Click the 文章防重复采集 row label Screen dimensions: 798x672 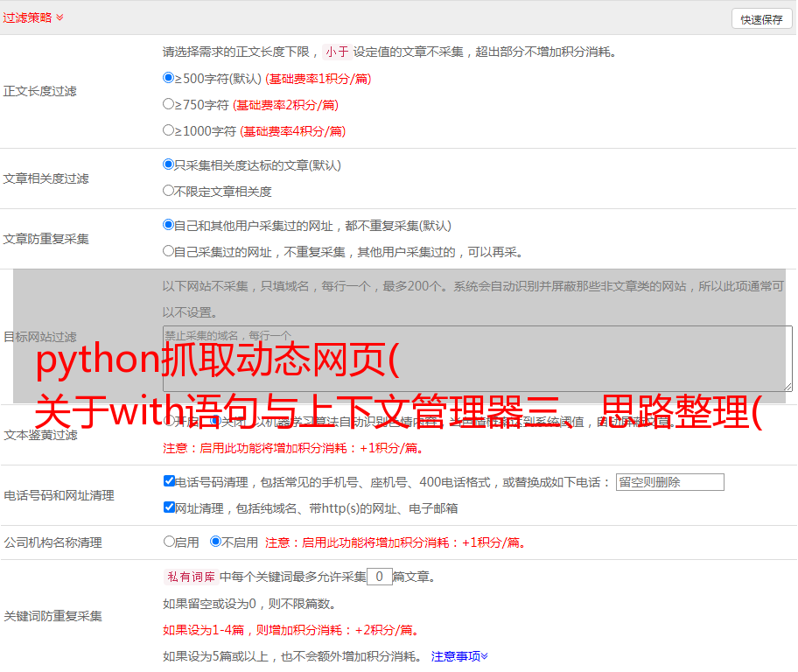click(x=45, y=239)
